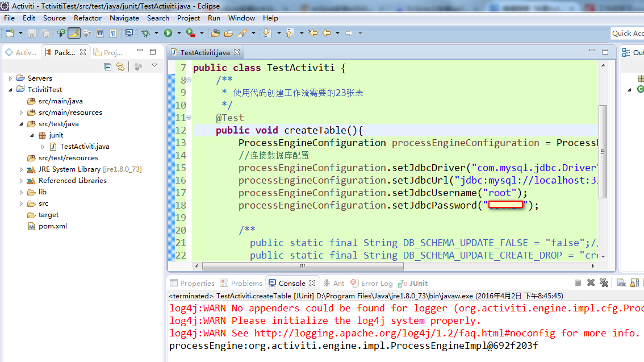Open the Navigate menu
Image resolution: width=644 pixels, height=362 pixels.
coord(124,18)
